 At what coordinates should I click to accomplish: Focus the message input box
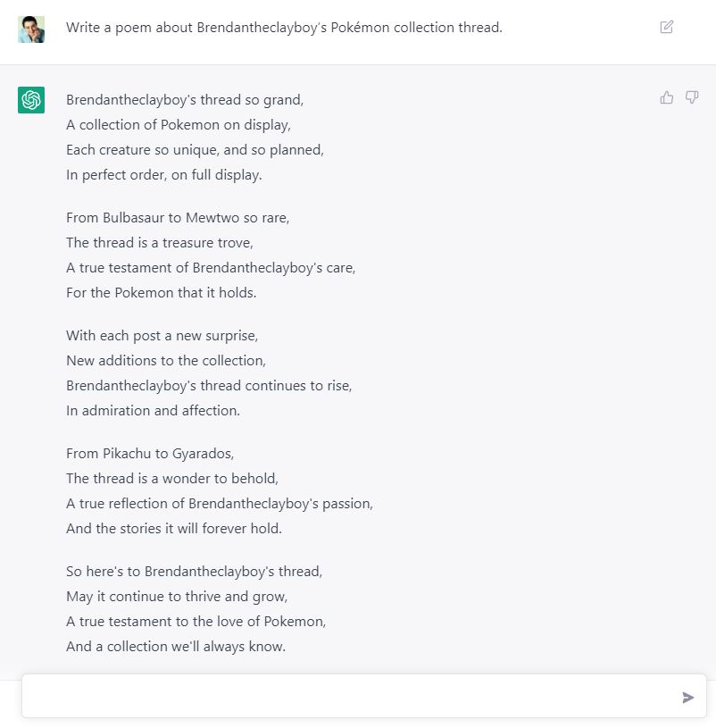(348, 697)
